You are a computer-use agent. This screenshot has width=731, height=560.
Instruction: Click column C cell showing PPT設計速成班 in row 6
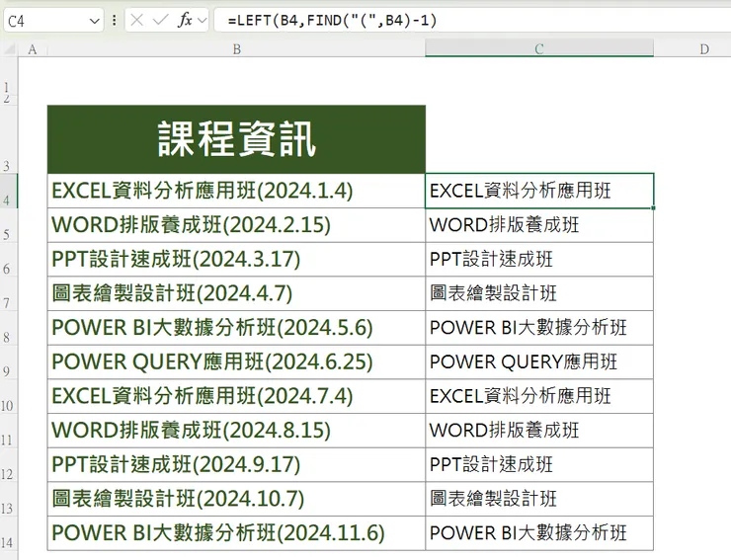pos(538,259)
